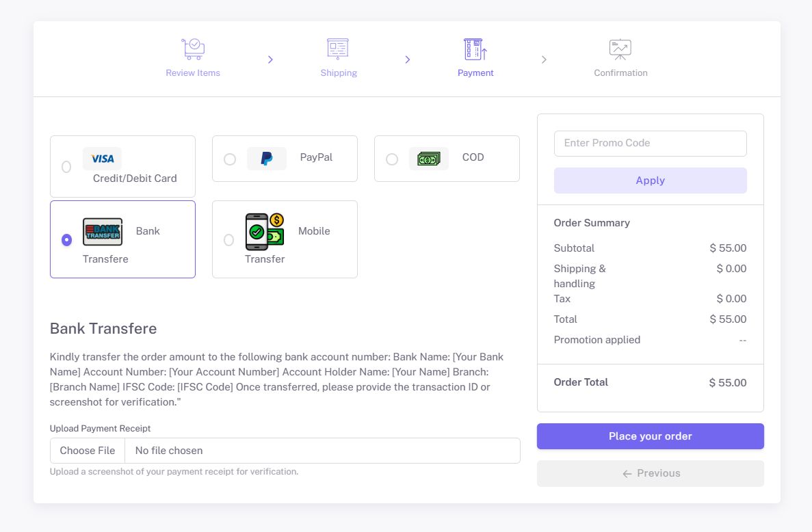Click the Shipping step icon
Screen dimensions: 812x532
click(x=338, y=49)
